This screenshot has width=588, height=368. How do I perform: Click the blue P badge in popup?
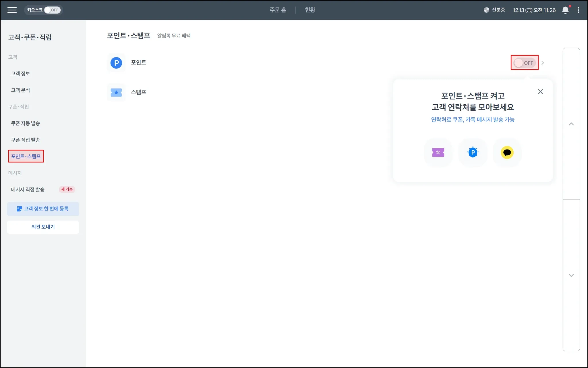click(473, 152)
